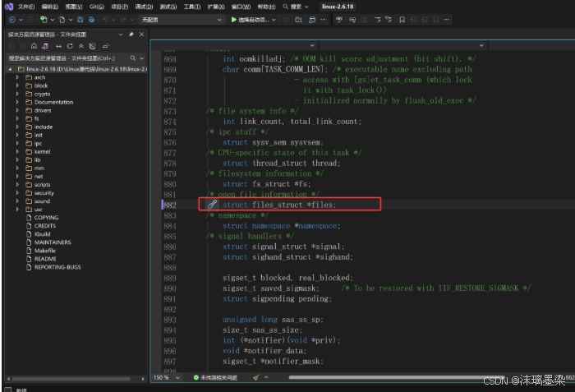Open the left navigation bar scope dropdown
Screen dimensions: 575x392
click(x=312, y=45)
